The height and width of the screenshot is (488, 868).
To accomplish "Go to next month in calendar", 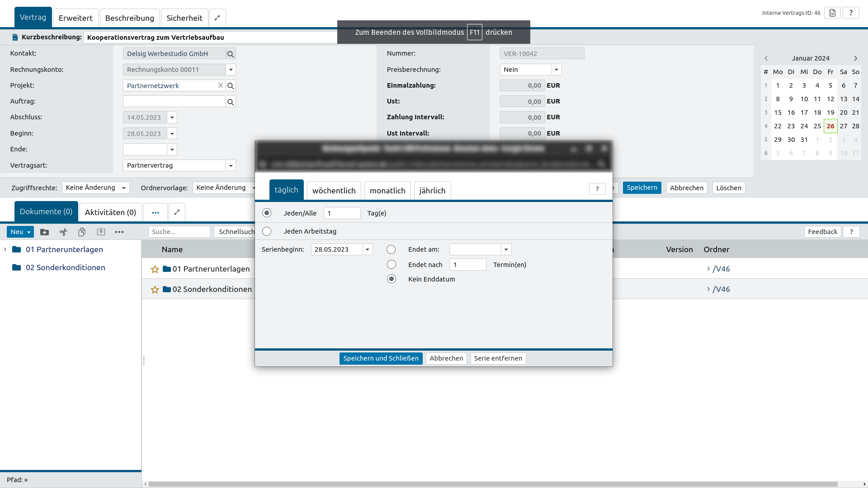I will pyautogui.click(x=855, y=58).
